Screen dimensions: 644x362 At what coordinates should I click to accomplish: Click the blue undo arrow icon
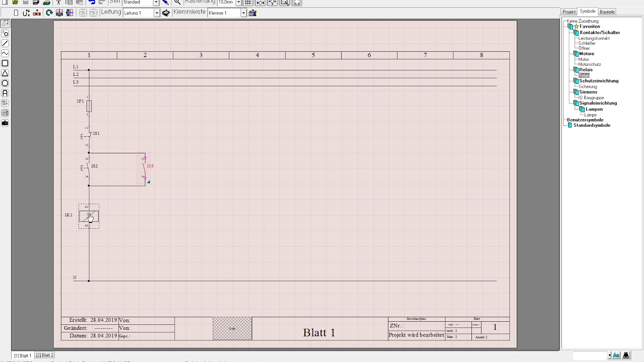click(92, 3)
